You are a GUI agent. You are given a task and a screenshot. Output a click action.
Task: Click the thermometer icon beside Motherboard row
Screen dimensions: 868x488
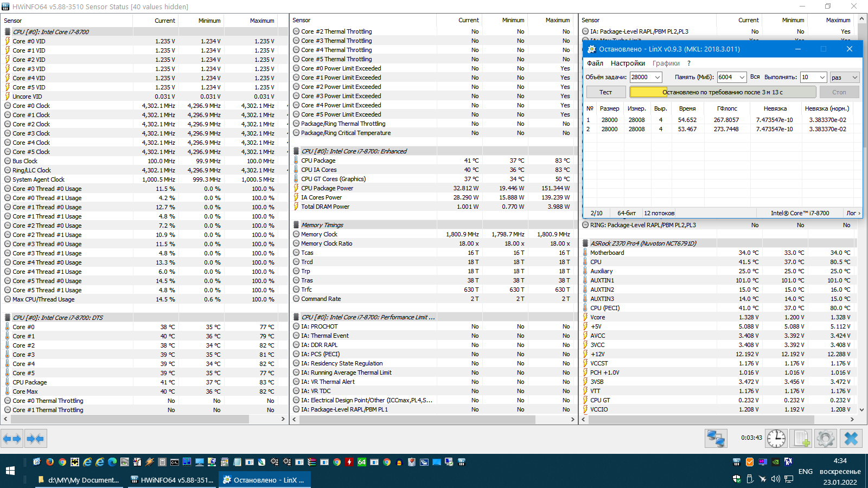(585, 253)
